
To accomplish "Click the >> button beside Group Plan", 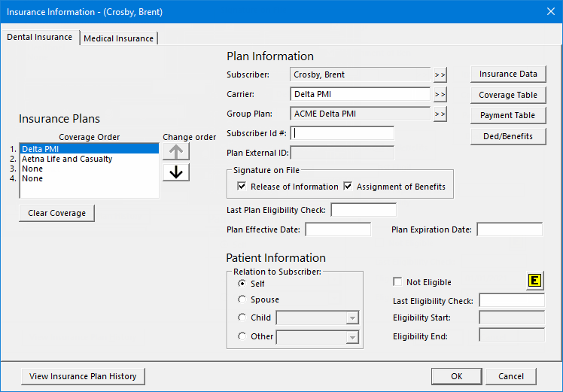I will 440,114.
